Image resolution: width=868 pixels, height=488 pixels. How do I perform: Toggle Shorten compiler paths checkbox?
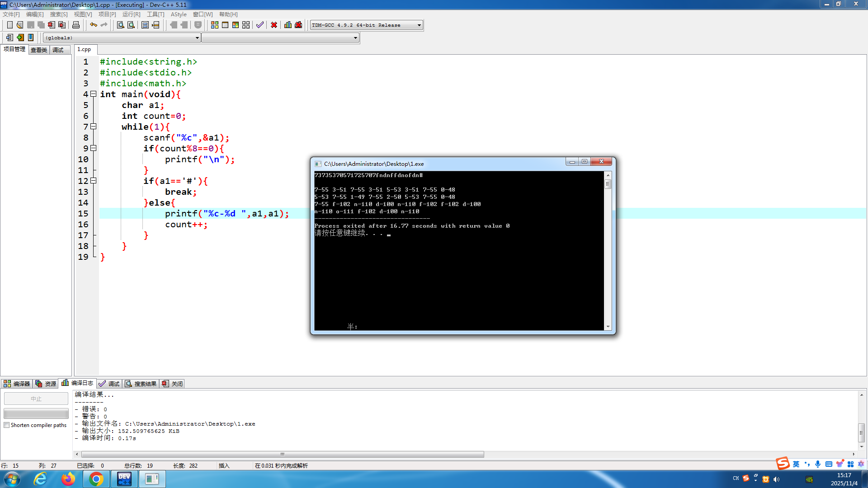click(7, 425)
